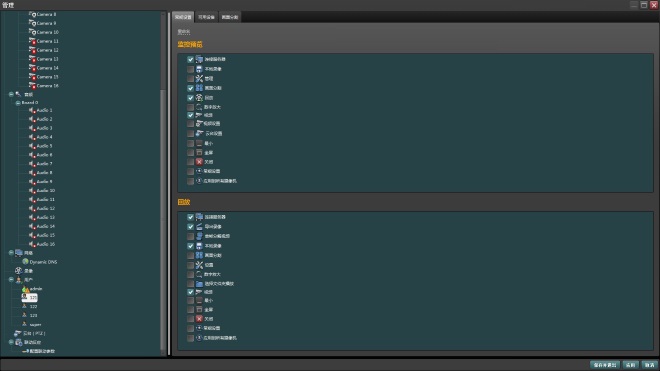The width and height of the screenshot is (660, 371).
Task: Switch to the second tab 可用设备
Action: point(206,17)
